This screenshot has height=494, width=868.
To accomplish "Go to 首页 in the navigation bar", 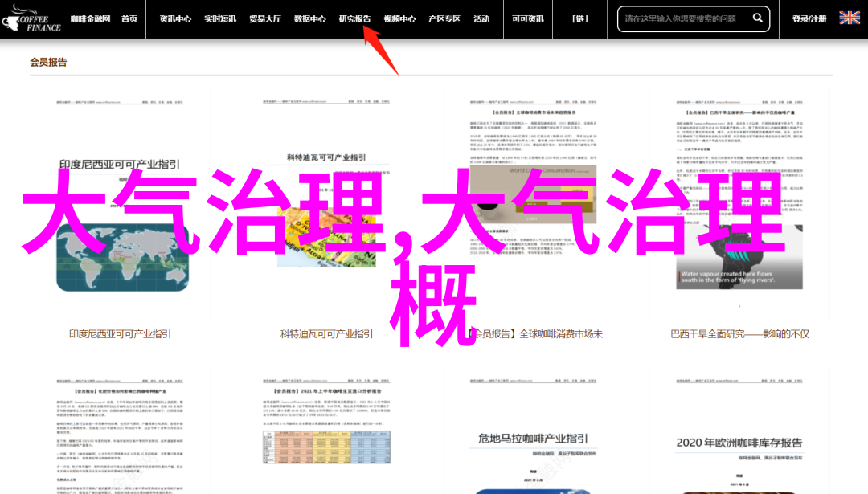I will click(129, 18).
